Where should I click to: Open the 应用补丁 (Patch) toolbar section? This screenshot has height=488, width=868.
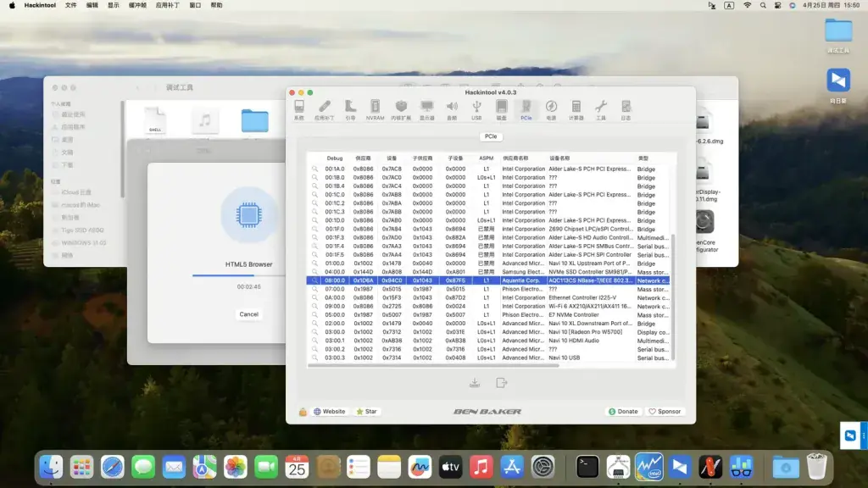coord(325,109)
